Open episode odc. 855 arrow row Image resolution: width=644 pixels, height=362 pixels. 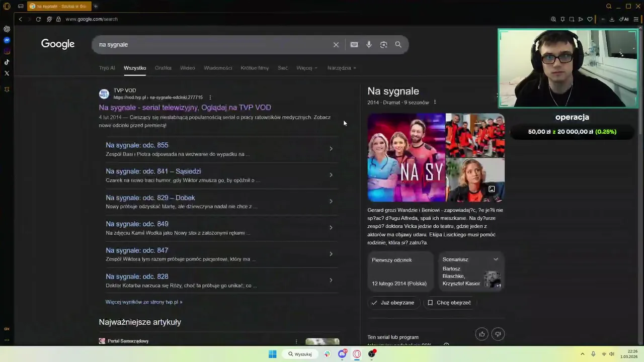point(331,149)
